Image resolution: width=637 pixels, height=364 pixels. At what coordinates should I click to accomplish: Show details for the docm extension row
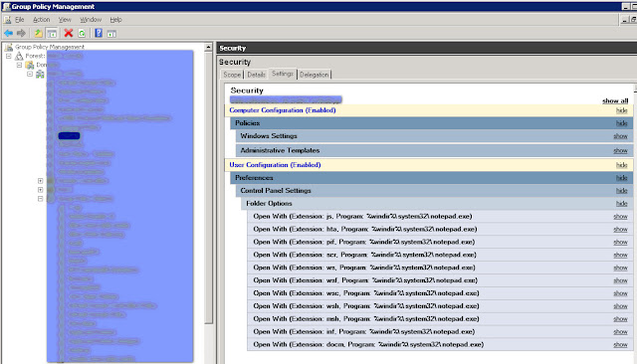pyautogui.click(x=620, y=344)
